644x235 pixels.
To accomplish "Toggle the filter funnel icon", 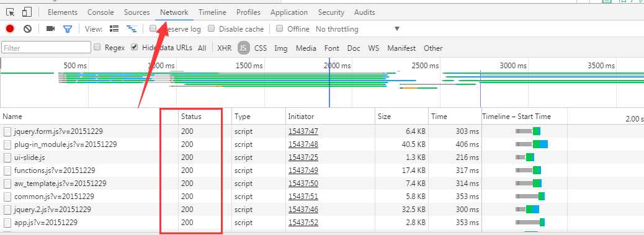I will [68, 29].
